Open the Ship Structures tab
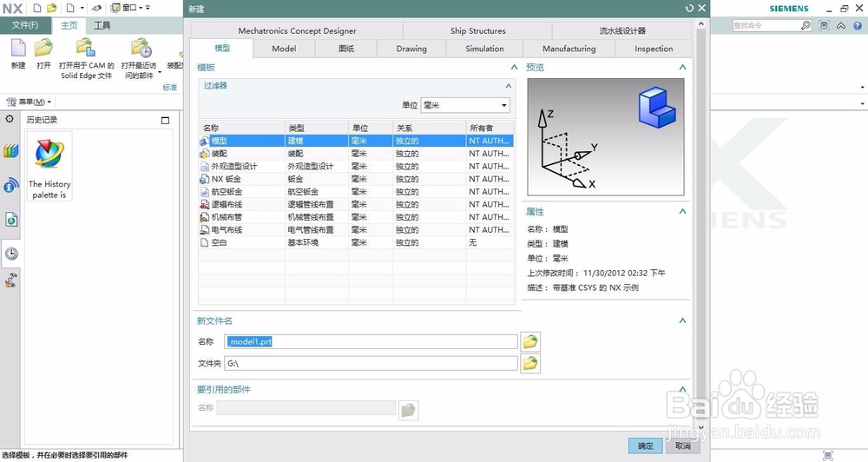Screen dimensions: 868x462 click(477, 30)
